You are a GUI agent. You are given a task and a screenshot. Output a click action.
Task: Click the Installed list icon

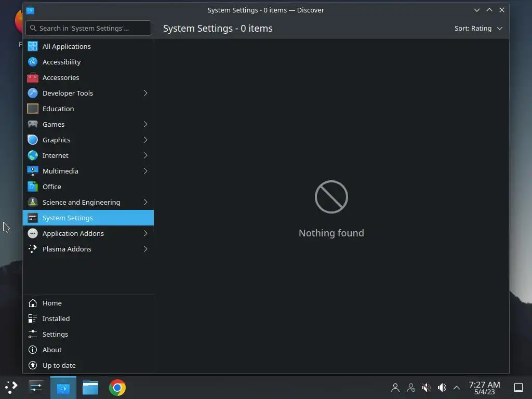pyautogui.click(x=33, y=318)
